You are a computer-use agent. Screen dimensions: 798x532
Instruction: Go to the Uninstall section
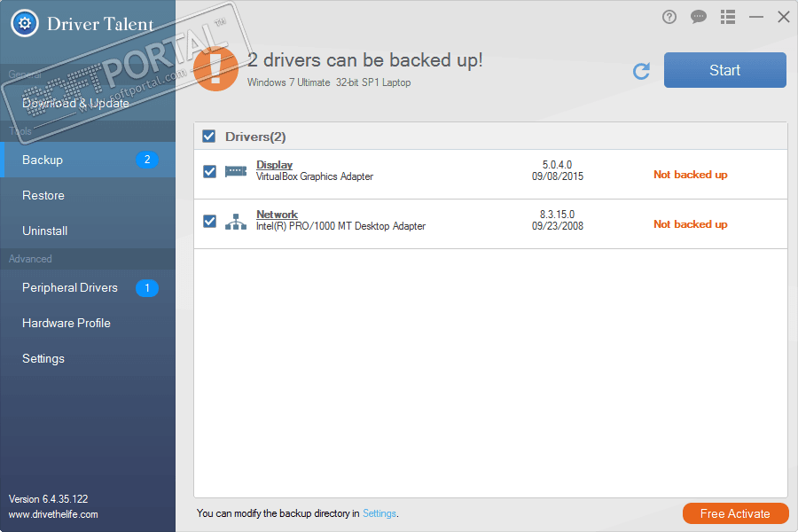(x=88, y=231)
